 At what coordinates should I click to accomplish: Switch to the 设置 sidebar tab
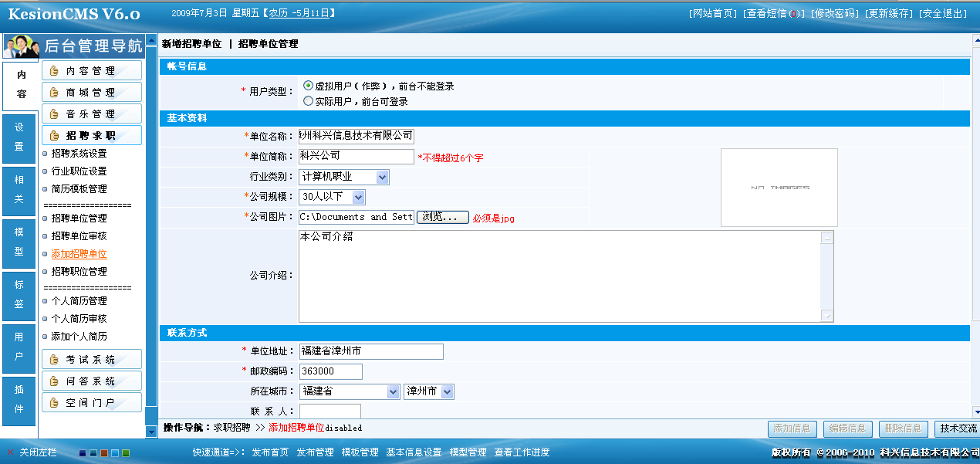(19, 137)
